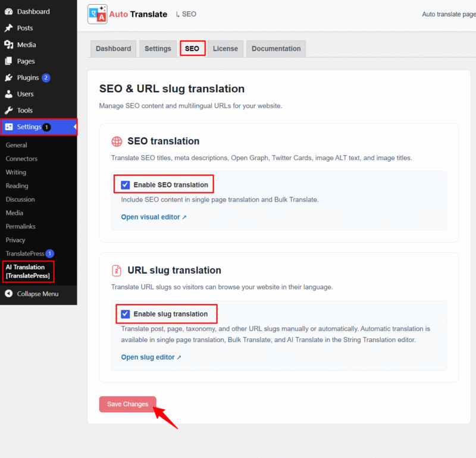Open Reading settings submenu
This screenshot has width=476, height=458.
[x=17, y=186]
